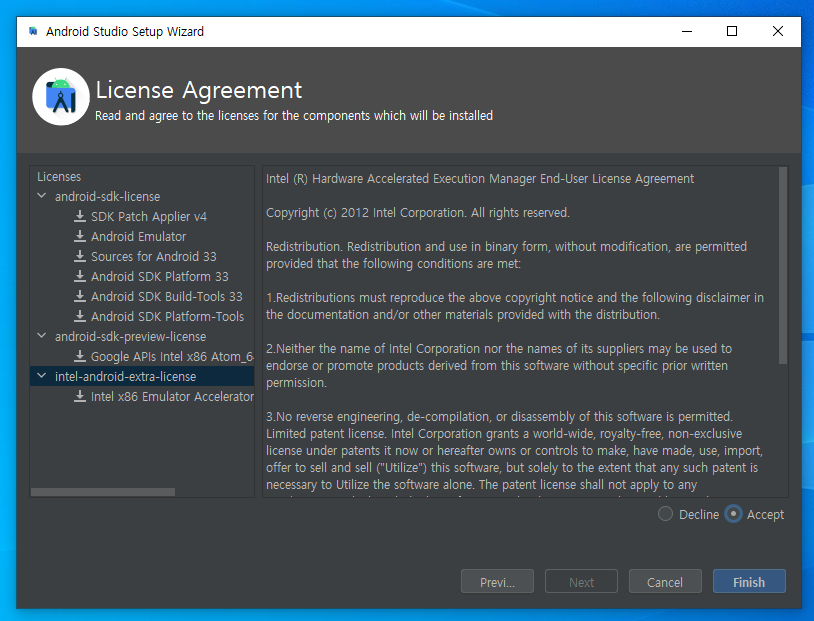Maximize the Setup Wizard window

[732, 31]
